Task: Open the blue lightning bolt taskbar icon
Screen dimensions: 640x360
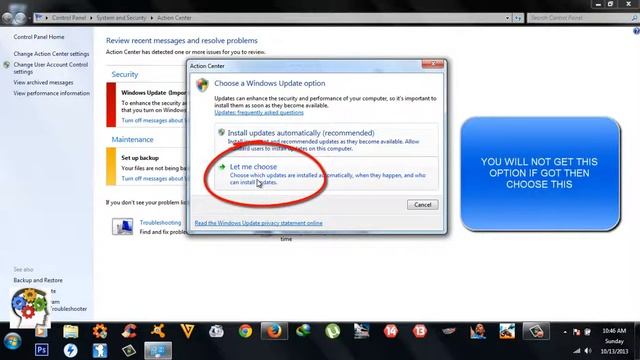Action: point(70,350)
